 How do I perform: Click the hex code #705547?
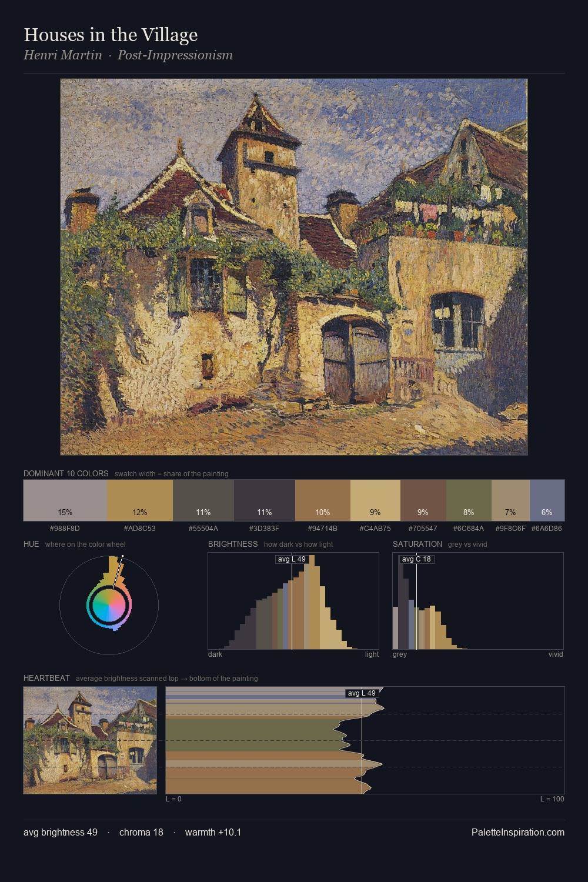423,529
